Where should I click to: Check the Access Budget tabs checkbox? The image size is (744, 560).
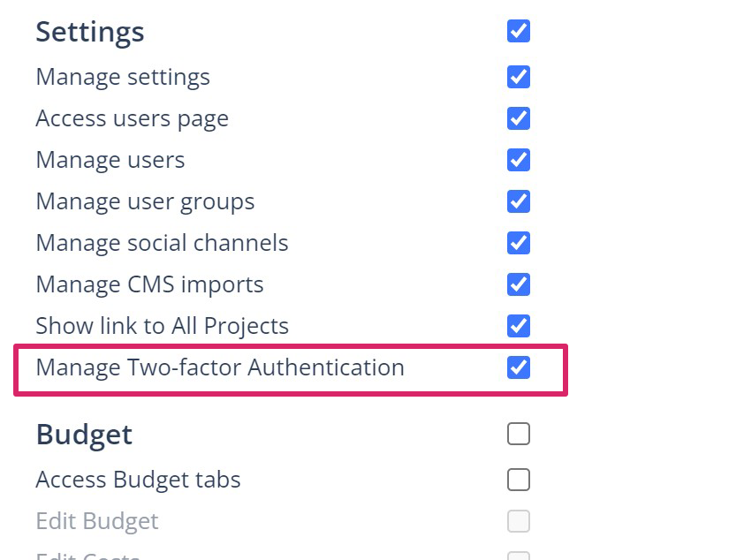519,480
